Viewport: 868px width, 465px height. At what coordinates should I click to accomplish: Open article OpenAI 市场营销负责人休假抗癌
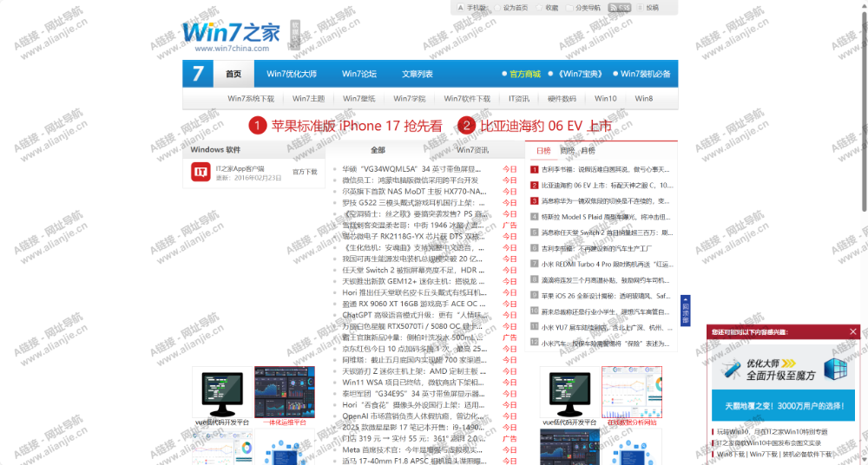click(414, 416)
